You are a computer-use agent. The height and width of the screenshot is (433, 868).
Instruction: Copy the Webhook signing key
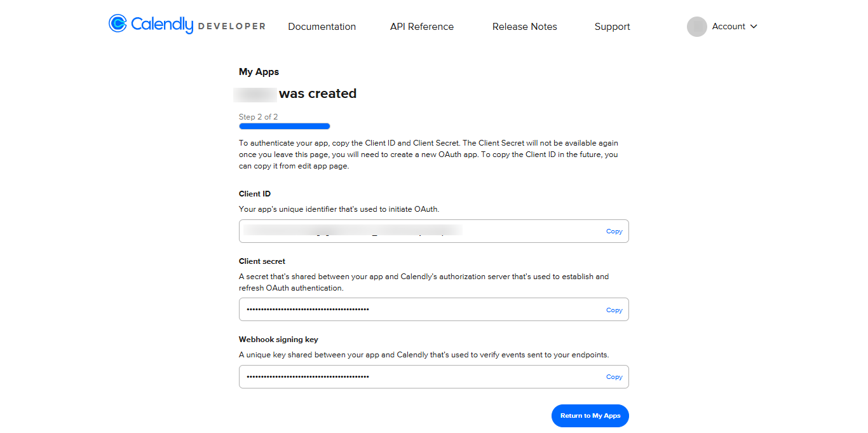point(614,377)
